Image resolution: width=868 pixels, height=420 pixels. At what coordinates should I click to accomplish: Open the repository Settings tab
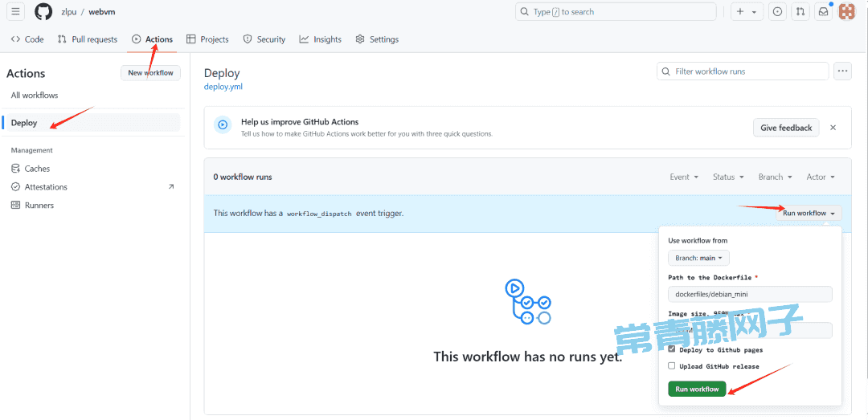[x=377, y=39]
